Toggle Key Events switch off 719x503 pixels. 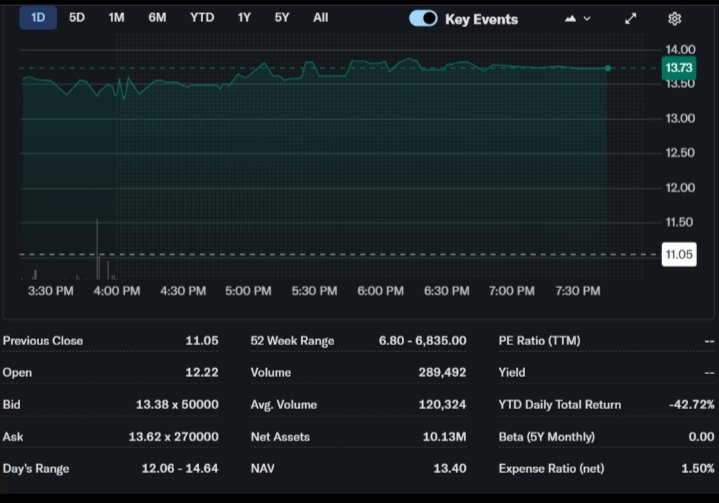[x=423, y=18]
